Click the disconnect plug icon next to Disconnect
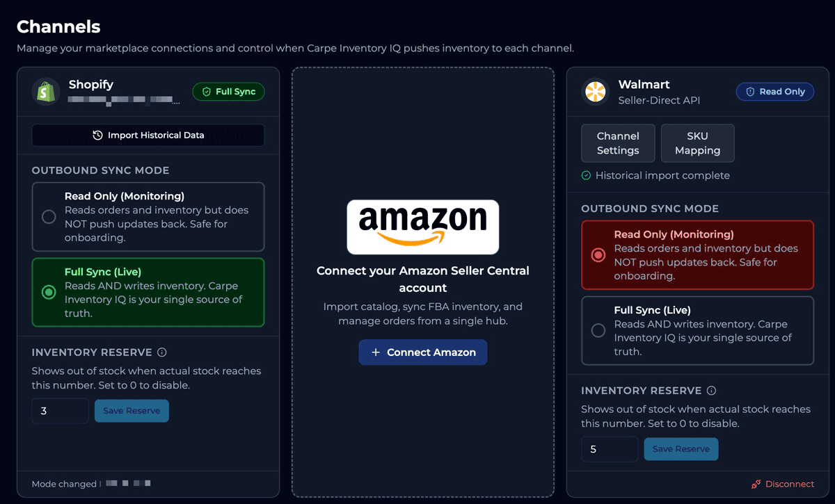The height and width of the screenshot is (504, 835). (756, 484)
